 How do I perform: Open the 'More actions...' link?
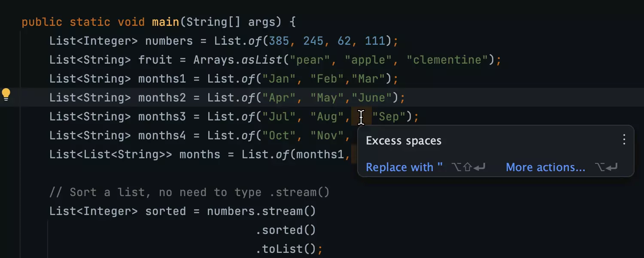click(545, 167)
